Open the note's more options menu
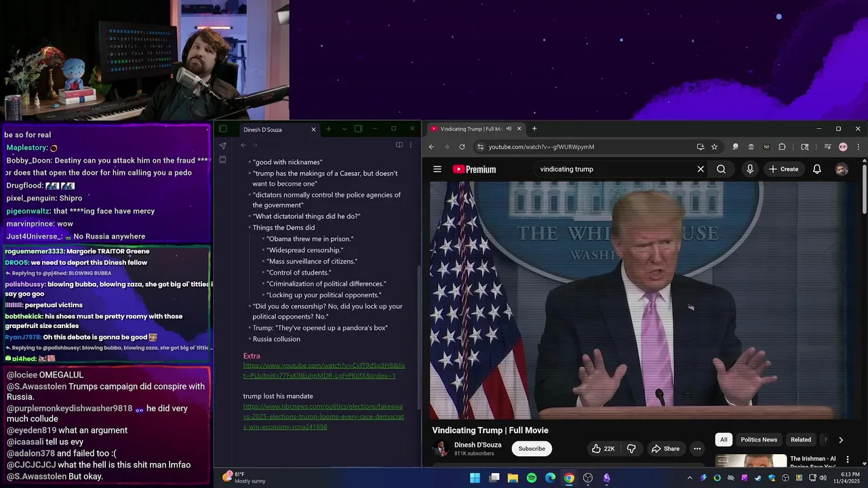 pyautogui.click(x=410, y=145)
